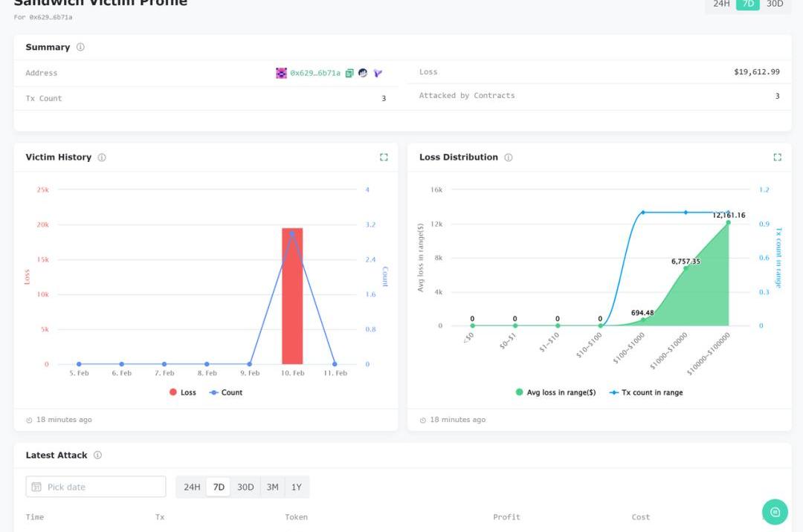Screen dimensions: 803x532
Task: Open the chat support bubble
Action: click(x=774, y=511)
